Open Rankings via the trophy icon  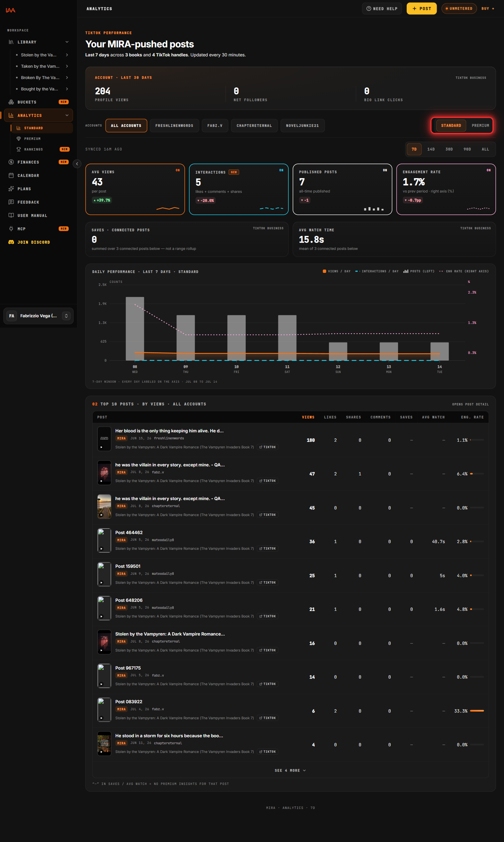pyautogui.click(x=19, y=149)
